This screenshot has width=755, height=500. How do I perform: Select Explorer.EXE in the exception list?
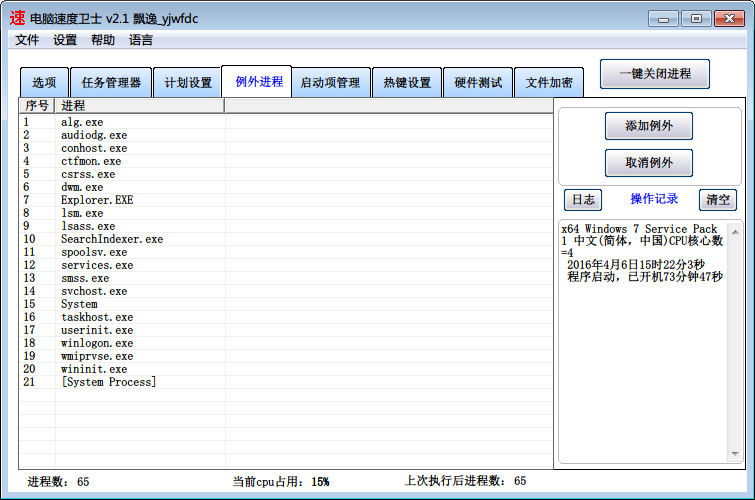coord(97,200)
